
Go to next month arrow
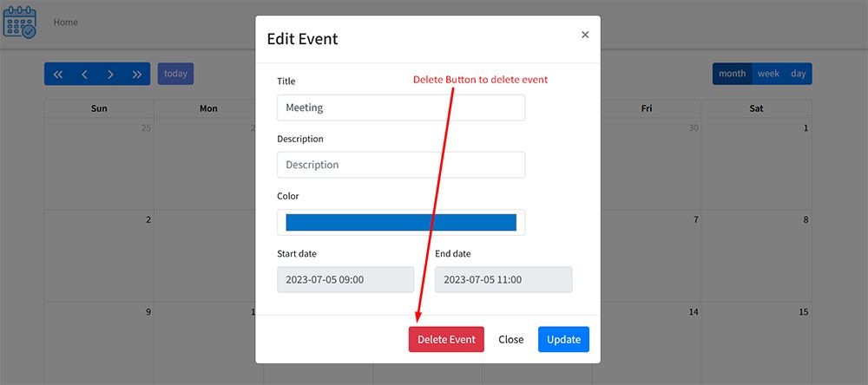click(110, 74)
